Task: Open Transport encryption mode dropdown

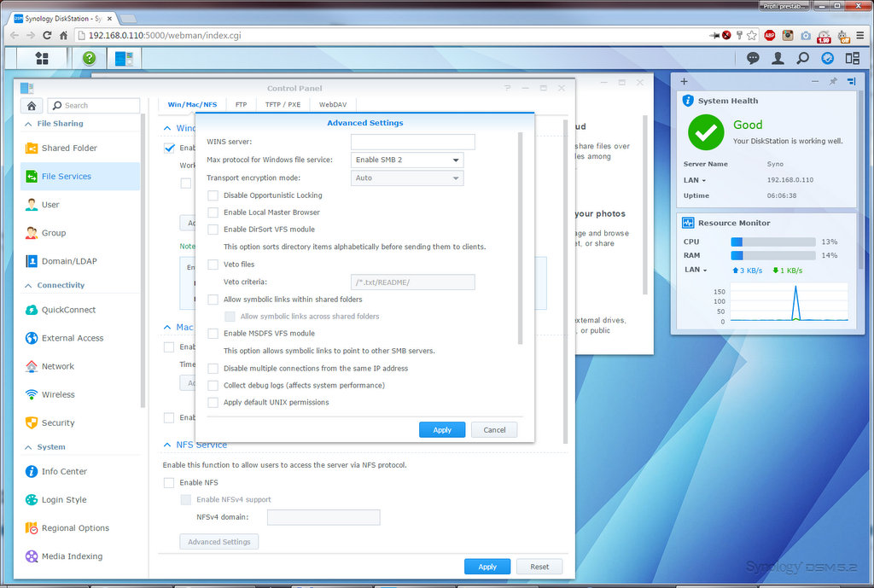Action: click(x=407, y=178)
